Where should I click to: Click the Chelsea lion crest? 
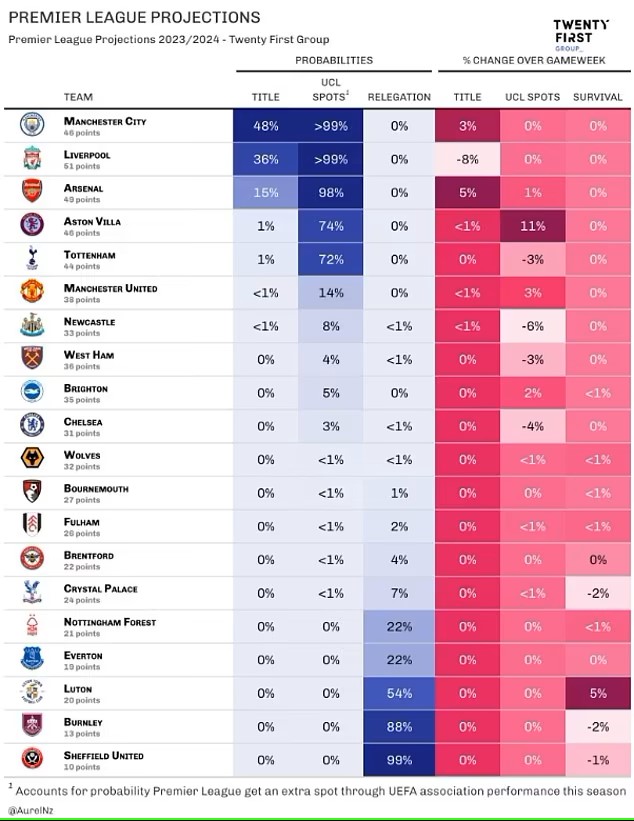[32, 425]
